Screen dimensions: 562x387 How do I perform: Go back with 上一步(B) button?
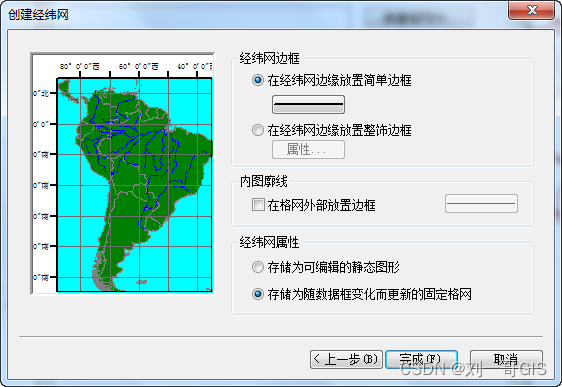click(346, 359)
